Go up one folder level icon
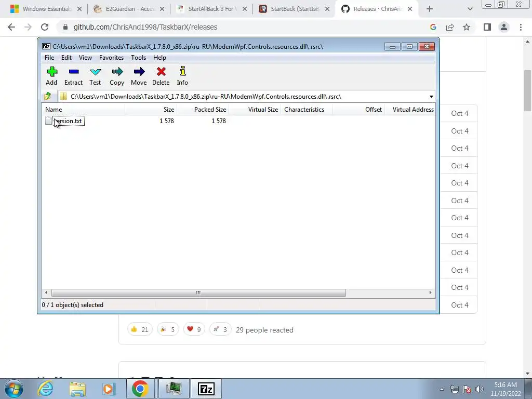Screen dimensions: 532x399 (x=48, y=96)
